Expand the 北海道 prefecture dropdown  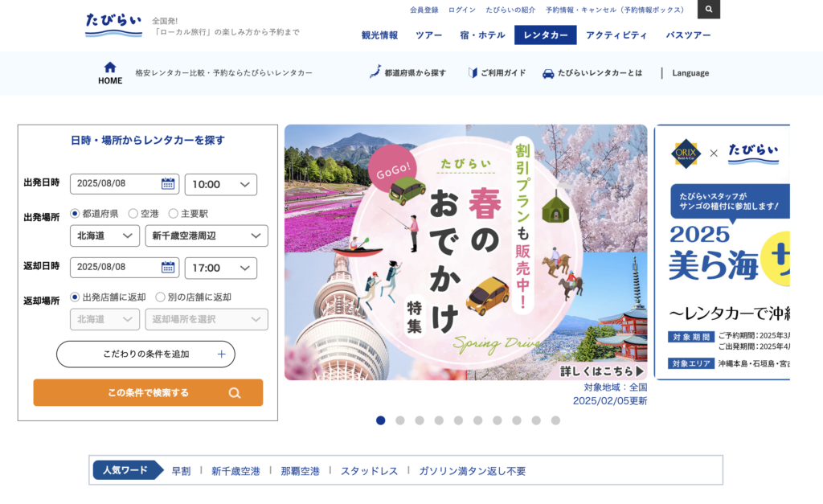click(x=104, y=236)
